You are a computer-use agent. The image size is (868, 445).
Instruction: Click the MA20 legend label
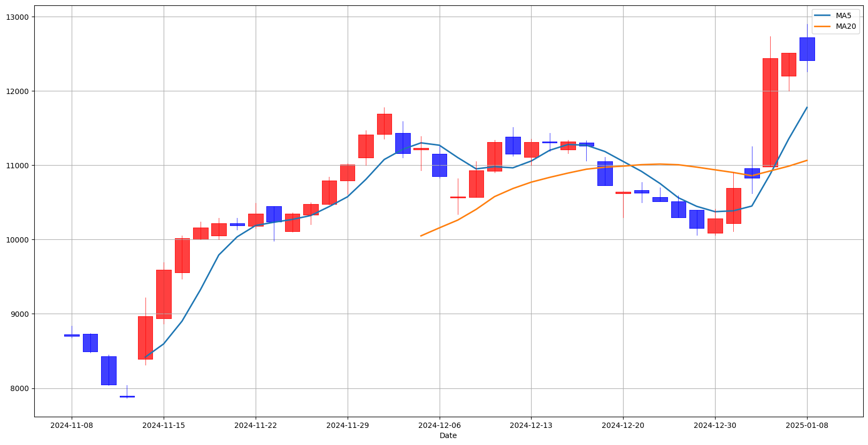click(x=846, y=27)
